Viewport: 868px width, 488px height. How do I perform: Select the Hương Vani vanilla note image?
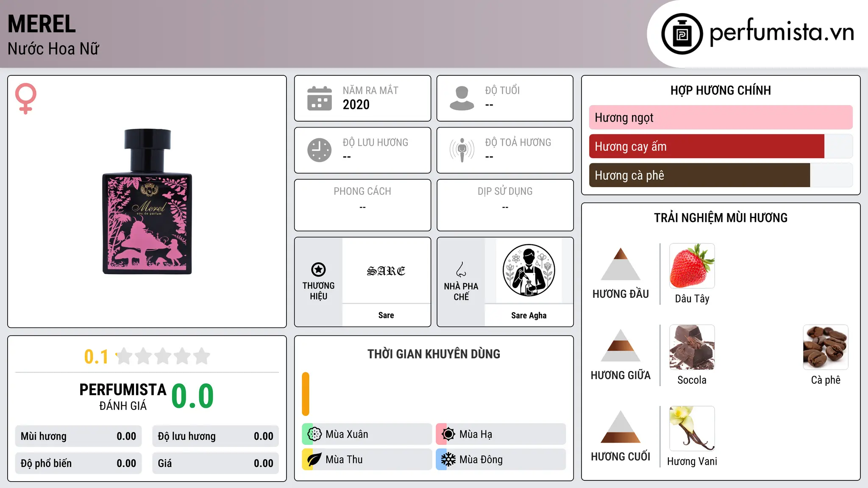[x=692, y=429]
